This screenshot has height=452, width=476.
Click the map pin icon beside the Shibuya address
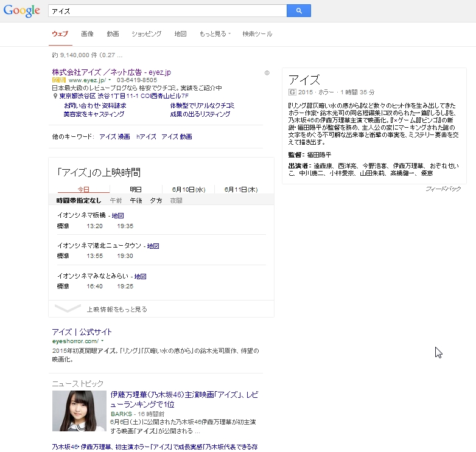click(55, 96)
